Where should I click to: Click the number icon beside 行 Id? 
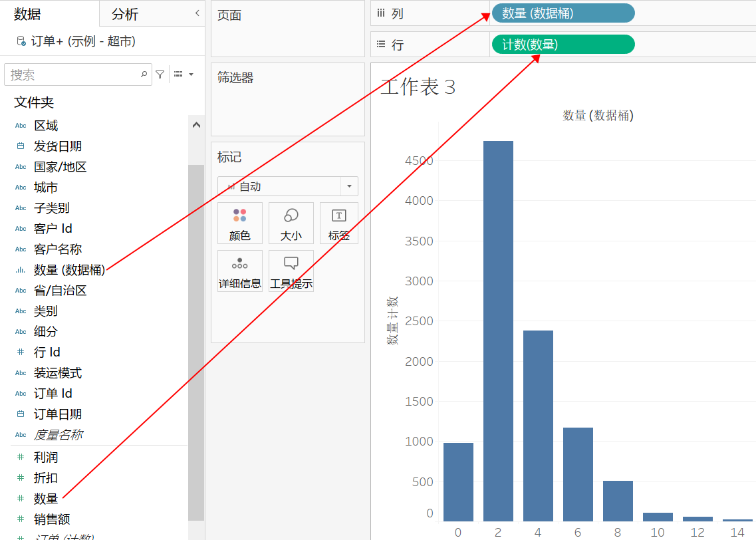click(x=20, y=352)
